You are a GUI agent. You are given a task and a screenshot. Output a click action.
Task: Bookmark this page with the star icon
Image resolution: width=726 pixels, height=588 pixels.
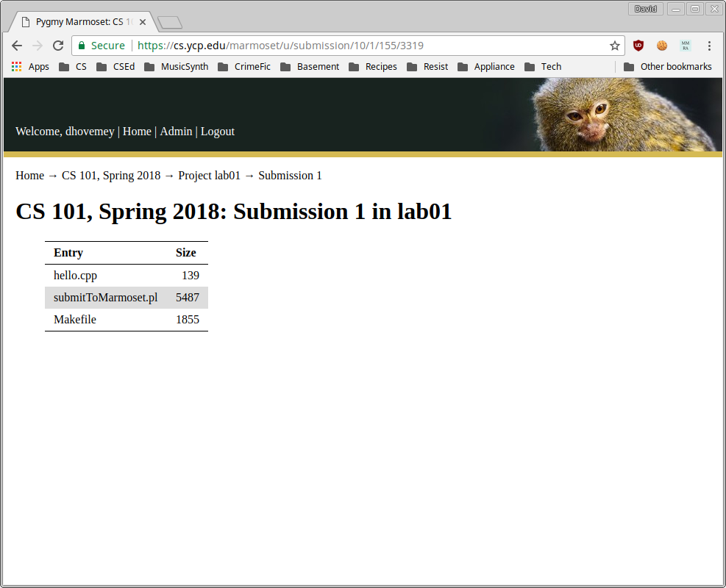614,46
